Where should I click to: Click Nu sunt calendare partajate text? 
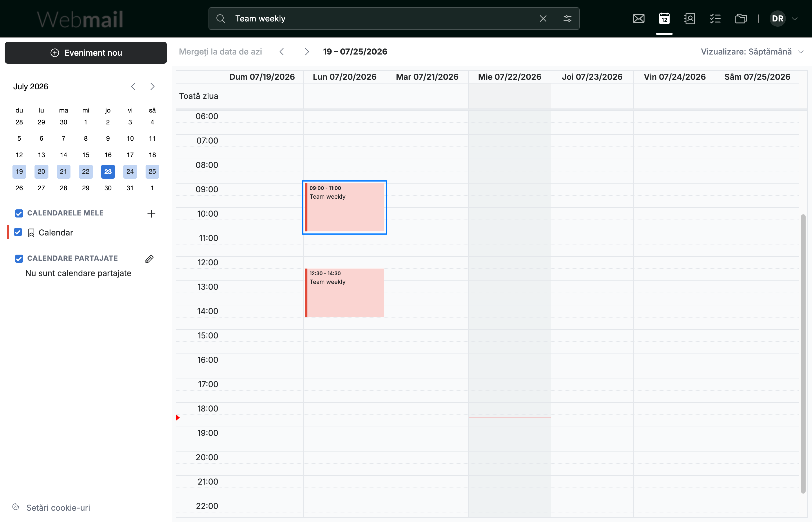[x=78, y=273]
